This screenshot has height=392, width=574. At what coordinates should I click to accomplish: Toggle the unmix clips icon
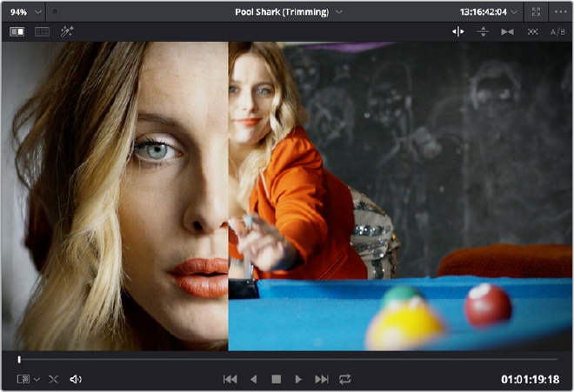coord(53,379)
